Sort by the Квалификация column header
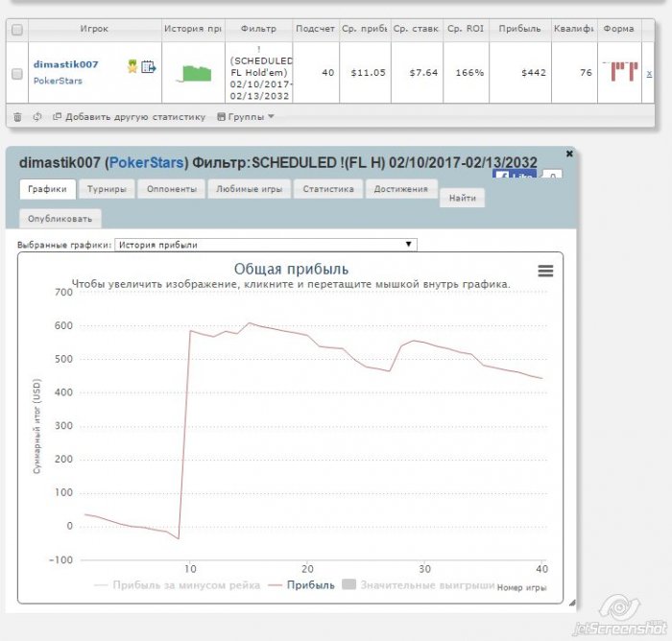Viewport: 672px width, 641px height. coord(574,29)
